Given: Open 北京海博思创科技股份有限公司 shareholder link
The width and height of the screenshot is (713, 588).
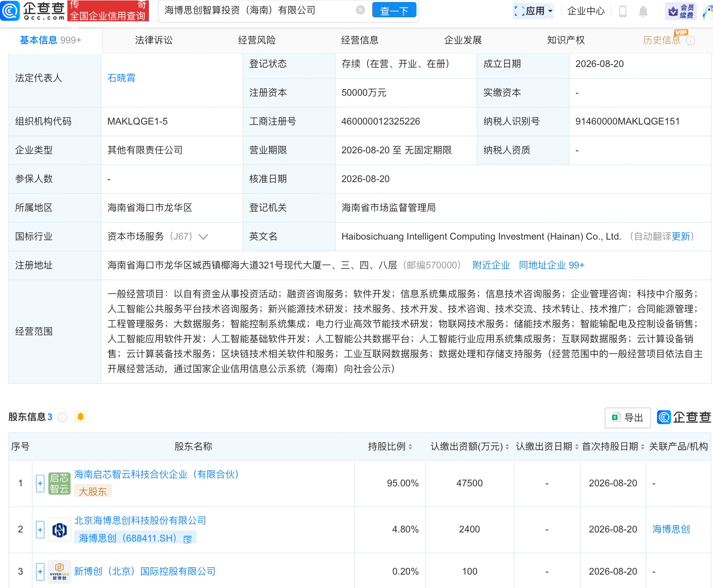Looking at the screenshot, I should point(140,521).
